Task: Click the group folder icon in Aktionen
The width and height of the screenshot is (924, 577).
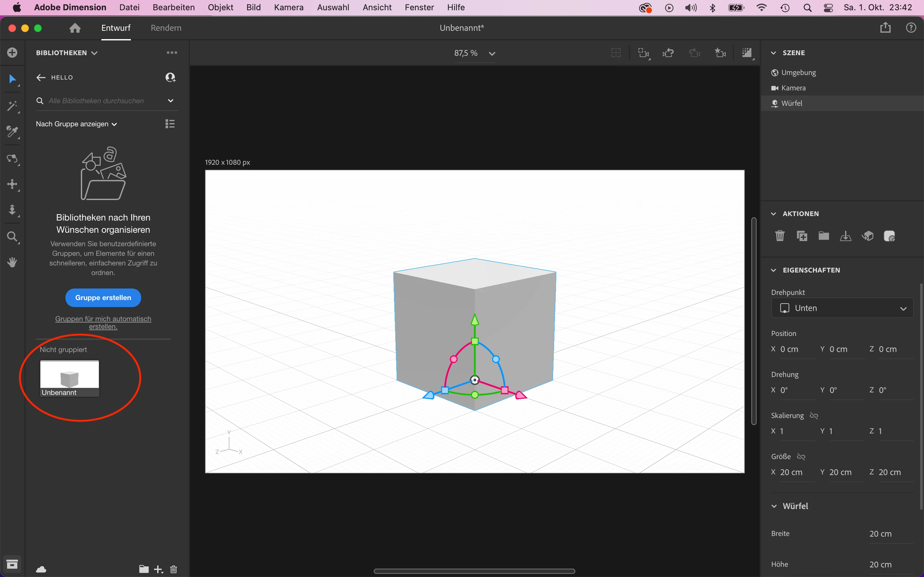Action: (824, 236)
